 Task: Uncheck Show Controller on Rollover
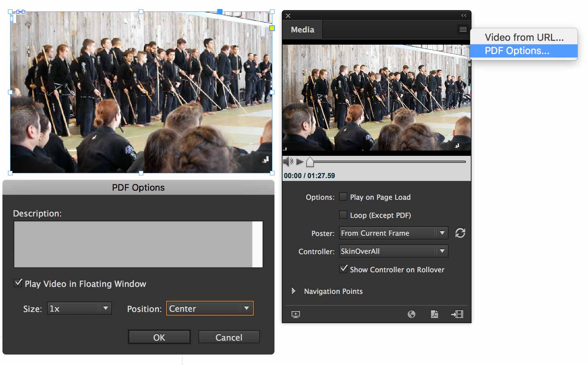(344, 269)
